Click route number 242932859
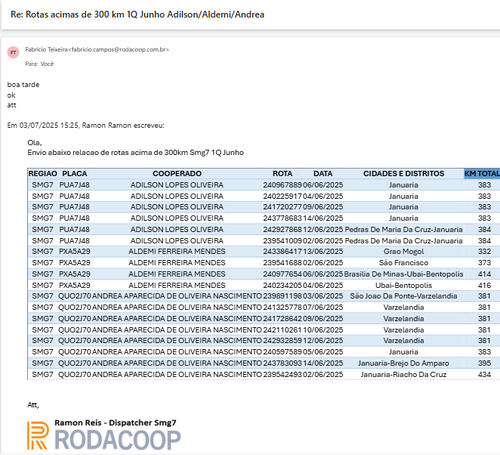 coord(282,341)
